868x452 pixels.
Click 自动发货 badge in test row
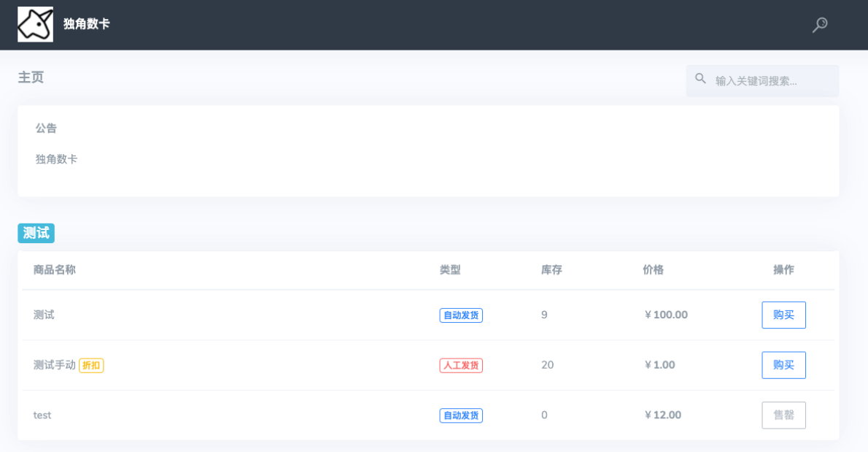460,415
